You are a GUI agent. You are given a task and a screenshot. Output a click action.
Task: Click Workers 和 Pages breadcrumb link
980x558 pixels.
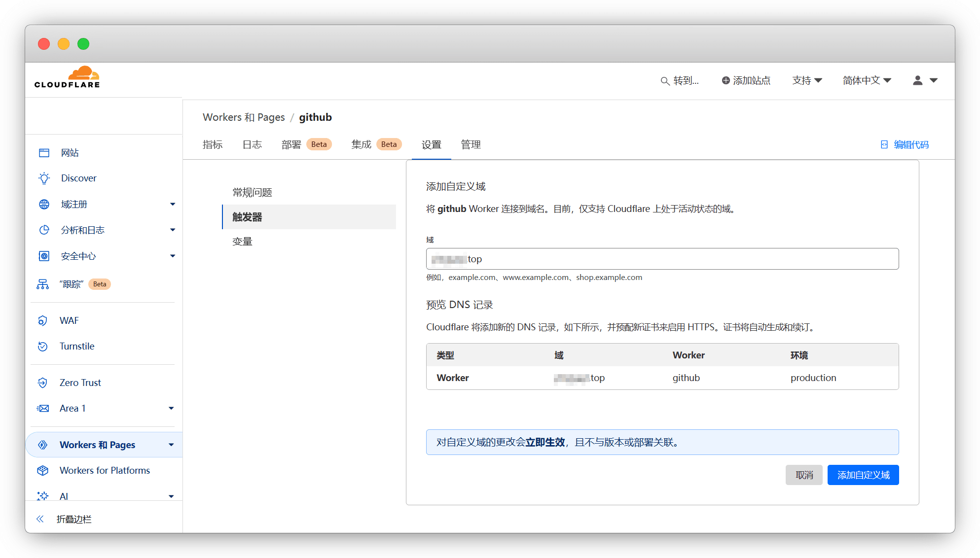[x=244, y=117]
